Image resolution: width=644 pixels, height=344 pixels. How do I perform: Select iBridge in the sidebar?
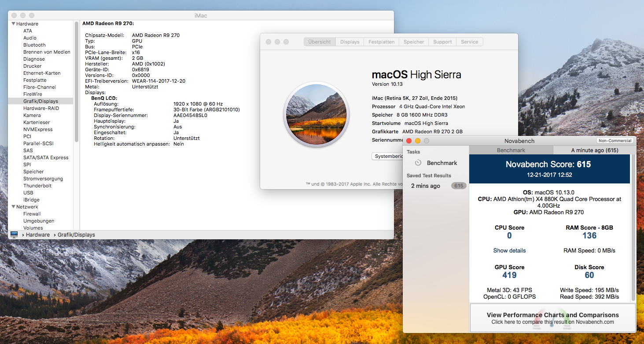pos(31,200)
